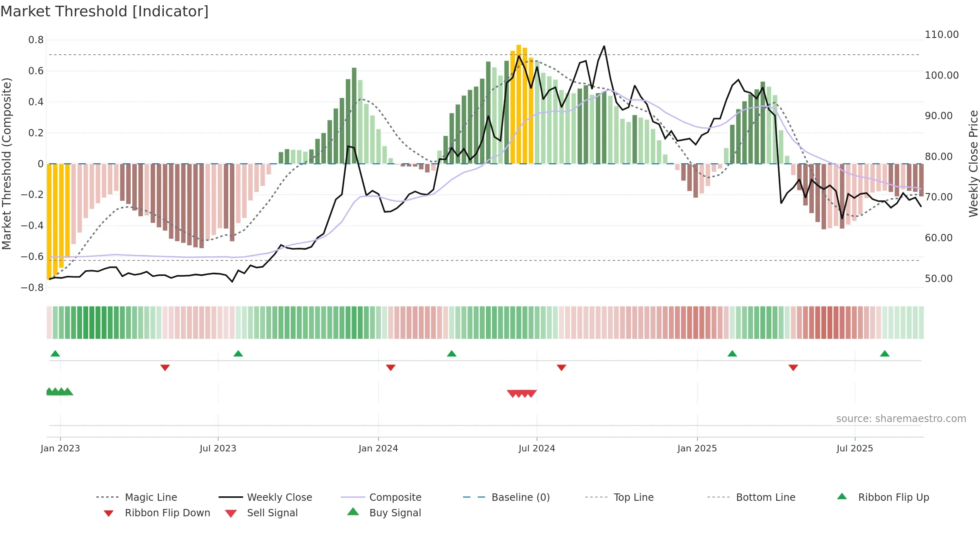This screenshot has height=551, width=980.
Task: Click the Jul 2024 x-axis label
Action: click(537, 449)
